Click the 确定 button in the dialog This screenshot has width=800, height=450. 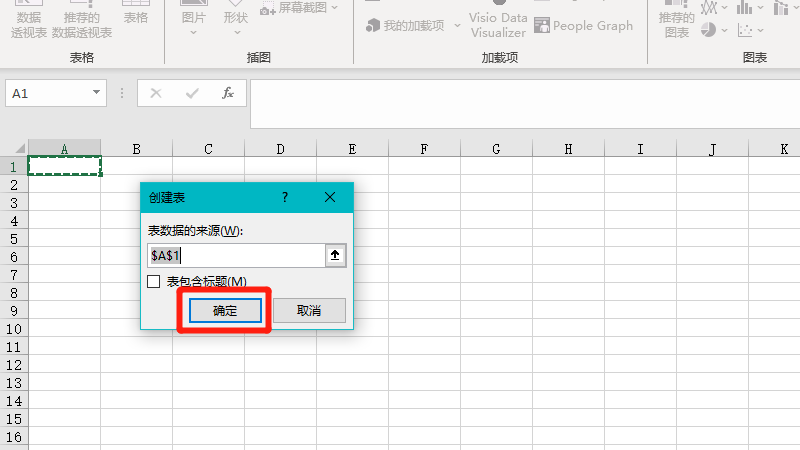(x=225, y=310)
